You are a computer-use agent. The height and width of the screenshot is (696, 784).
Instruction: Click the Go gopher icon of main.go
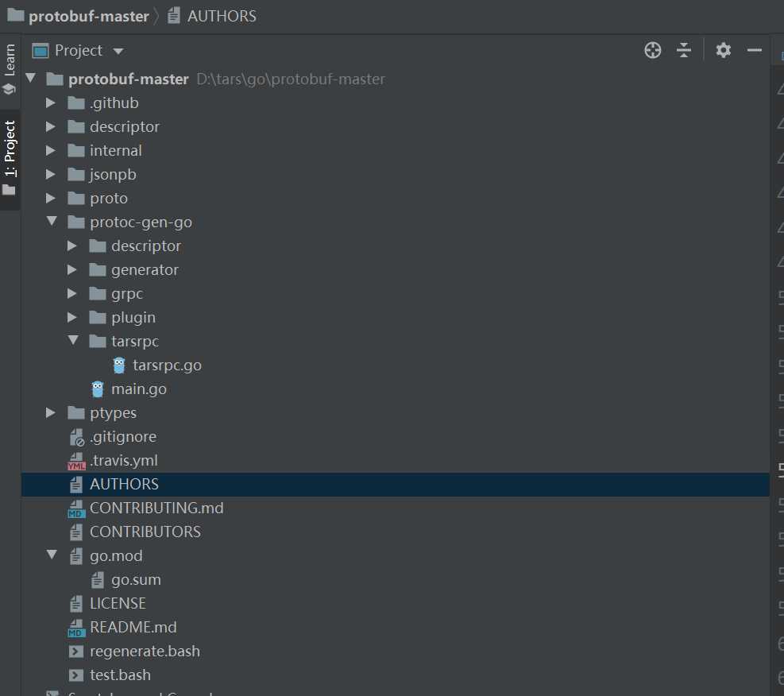98,389
